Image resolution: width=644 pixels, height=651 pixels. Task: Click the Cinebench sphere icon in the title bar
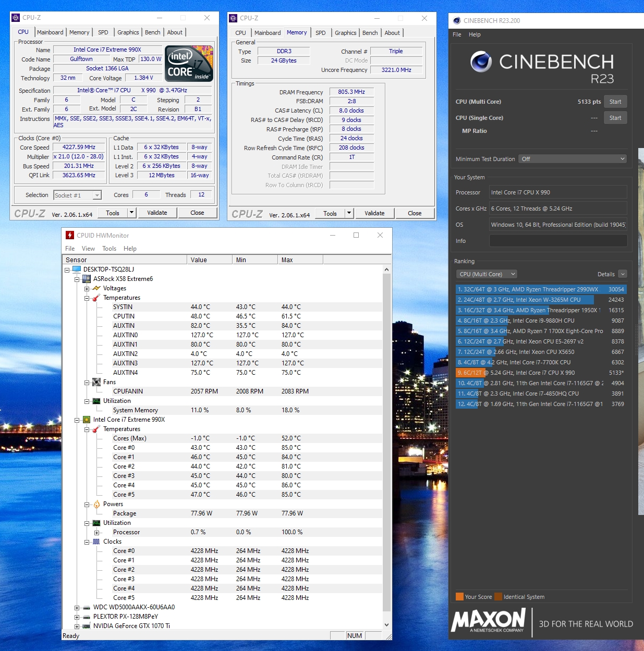(457, 21)
